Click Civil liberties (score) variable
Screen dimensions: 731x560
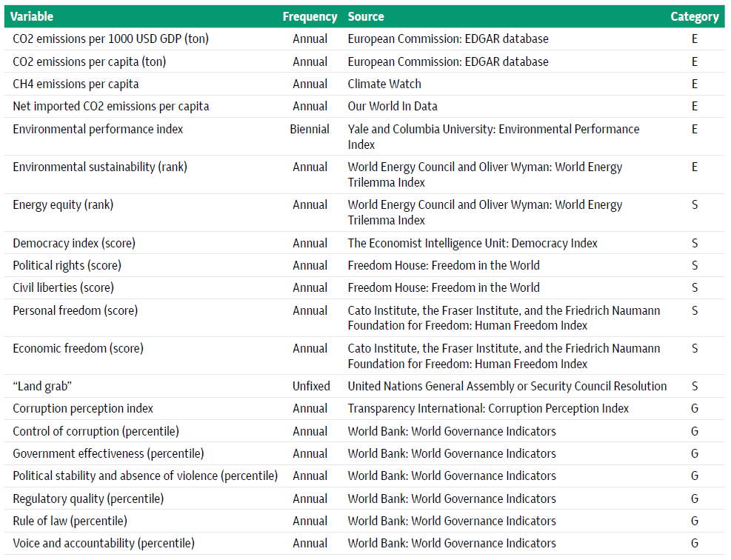pos(64,287)
